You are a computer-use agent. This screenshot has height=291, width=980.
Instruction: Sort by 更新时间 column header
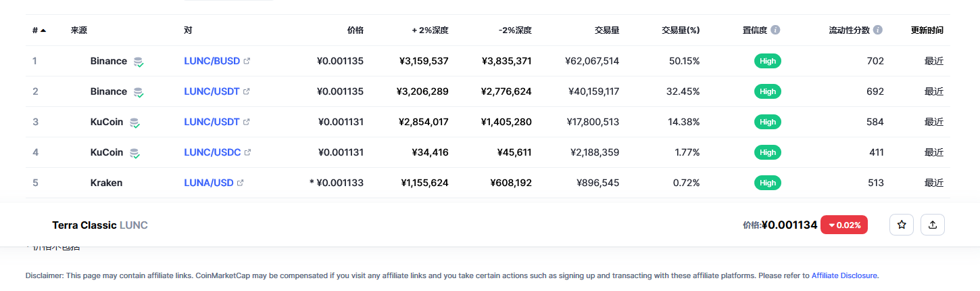tap(927, 30)
